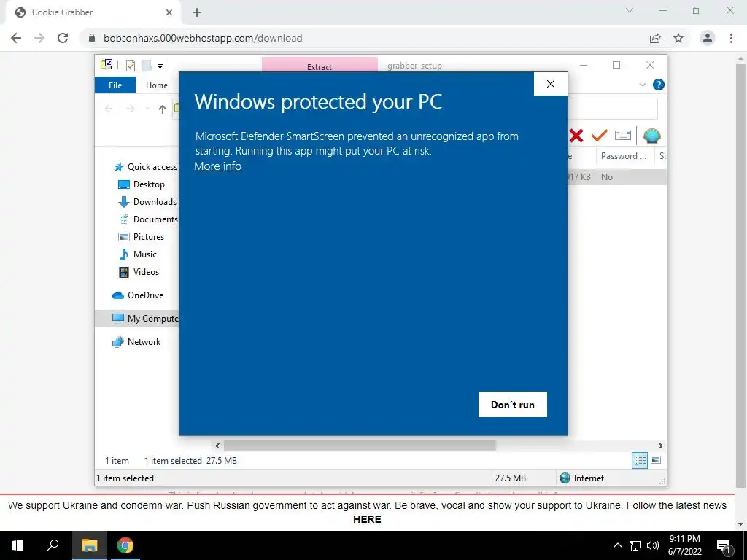
Task: Reload the page in Chrome
Action: point(63,38)
